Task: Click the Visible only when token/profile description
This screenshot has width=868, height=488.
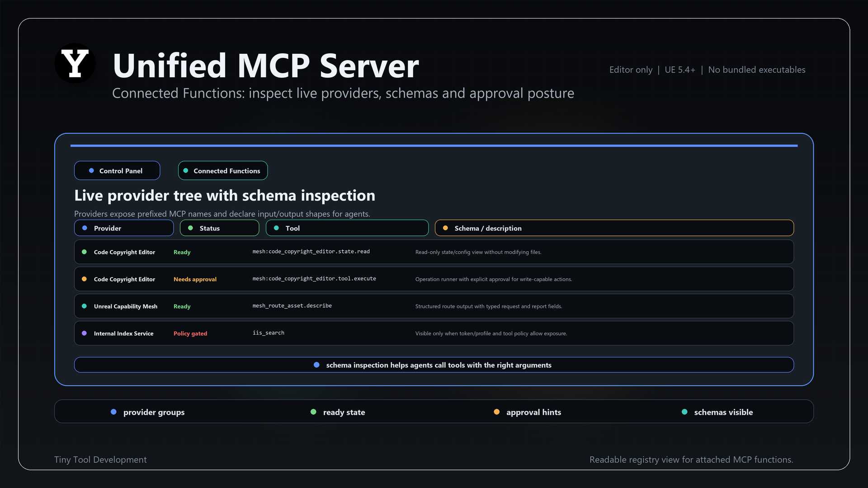Action: pyautogui.click(x=491, y=333)
